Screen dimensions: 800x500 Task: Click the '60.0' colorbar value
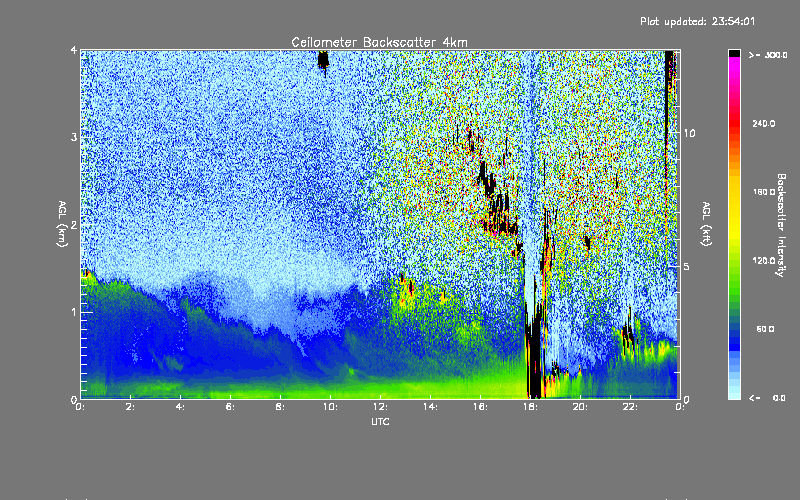click(x=765, y=329)
